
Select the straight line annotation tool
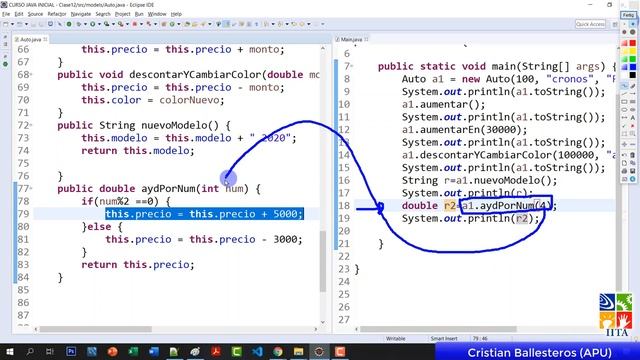tap(624, 93)
